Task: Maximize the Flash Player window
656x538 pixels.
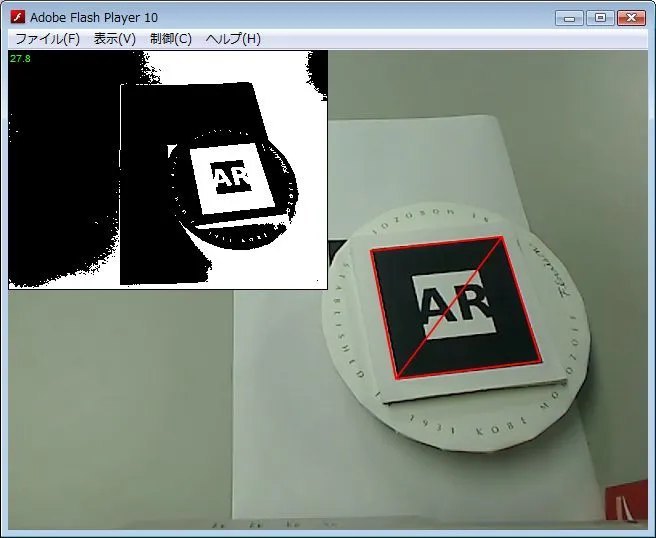Action: point(600,18)
